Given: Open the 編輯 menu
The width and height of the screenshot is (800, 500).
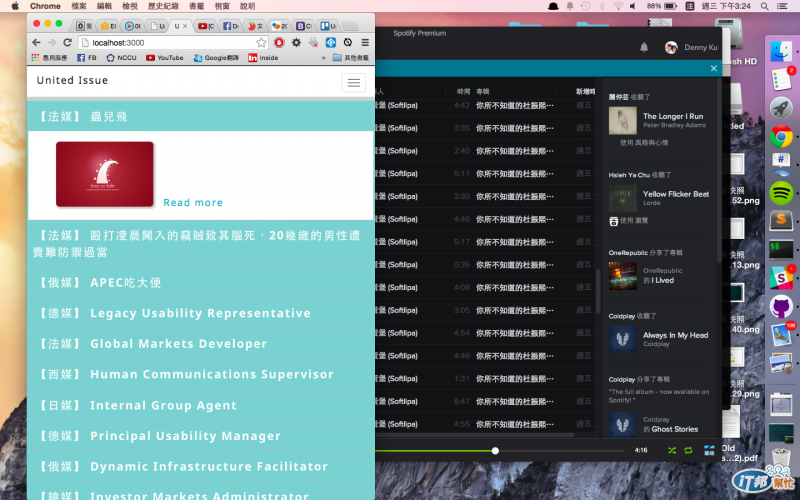Looking at the screenshot, I should tap(104, 6).
